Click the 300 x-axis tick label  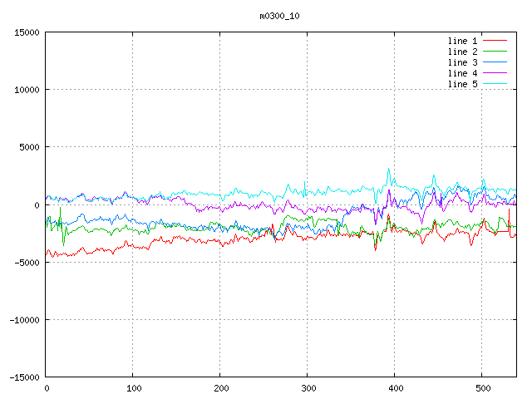[x=308, y=388]
